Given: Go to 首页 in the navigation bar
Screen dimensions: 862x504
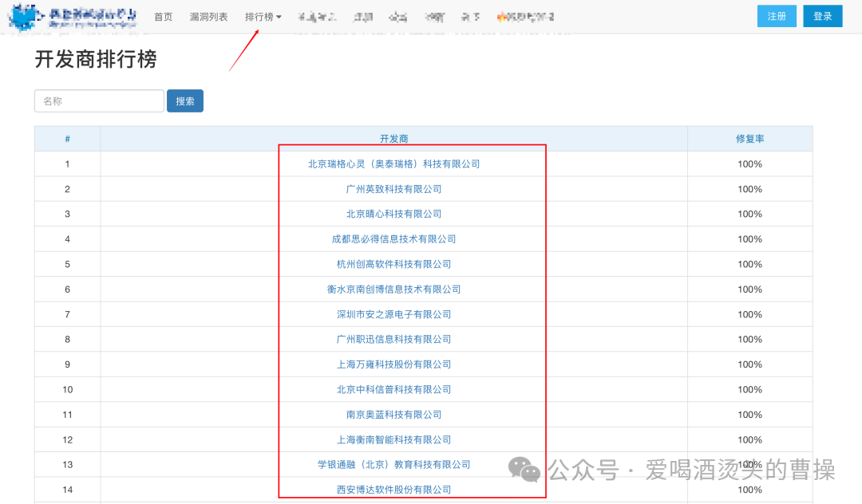Looking at the screenshot, I should coord(164,17).
